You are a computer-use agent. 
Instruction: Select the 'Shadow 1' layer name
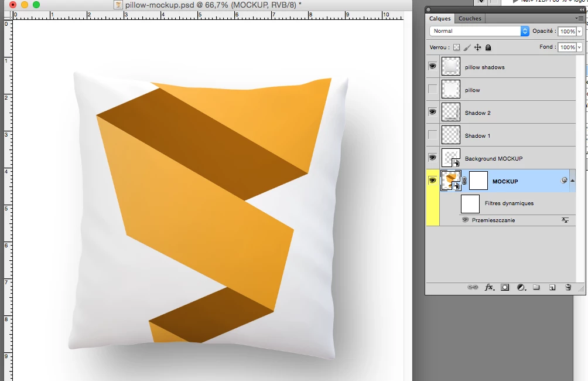coord(477,136)
